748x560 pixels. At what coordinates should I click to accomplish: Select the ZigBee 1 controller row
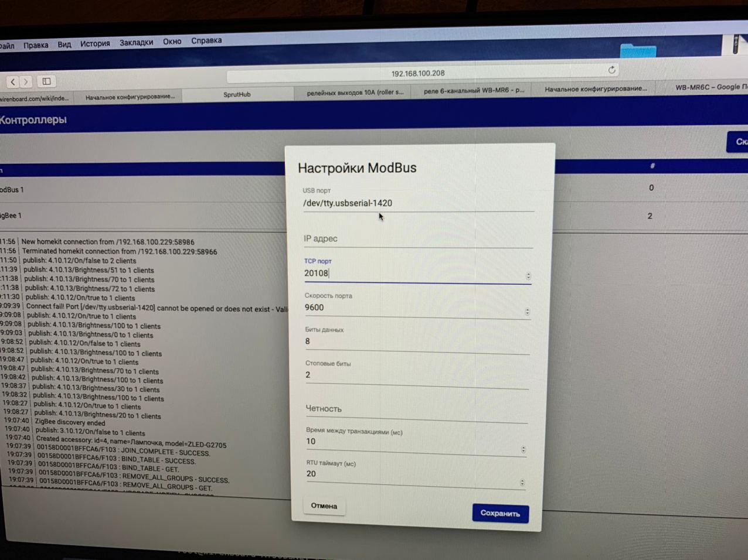coord(142,216)
